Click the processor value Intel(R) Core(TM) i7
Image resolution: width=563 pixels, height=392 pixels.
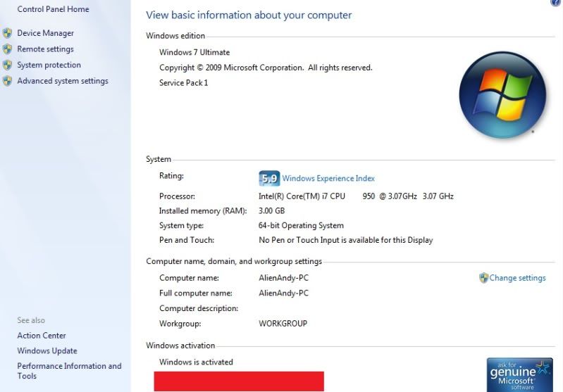356,196
